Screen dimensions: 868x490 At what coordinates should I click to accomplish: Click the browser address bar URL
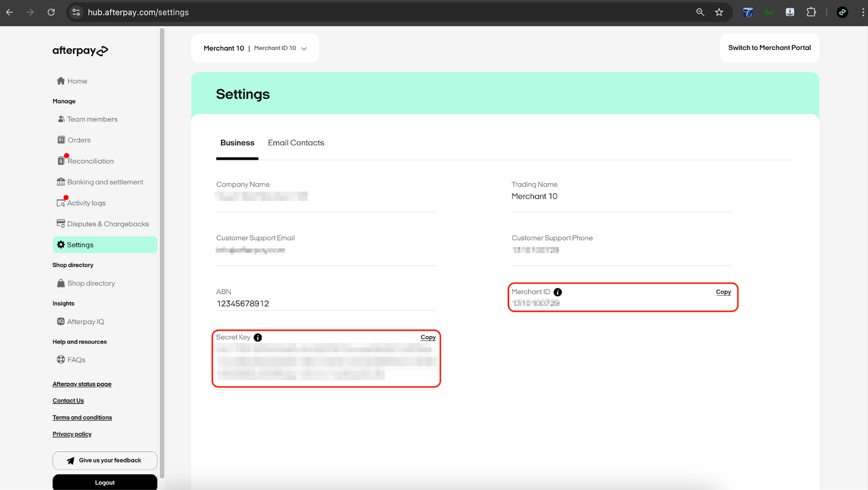coord(138,12)
